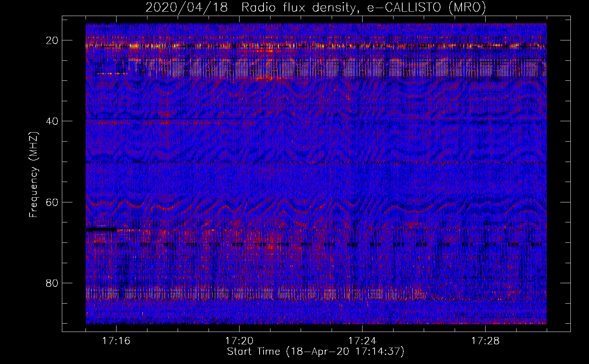Click the time tick label '17:28'
Screen dimensions: 589x364
[x=485, y=341]
